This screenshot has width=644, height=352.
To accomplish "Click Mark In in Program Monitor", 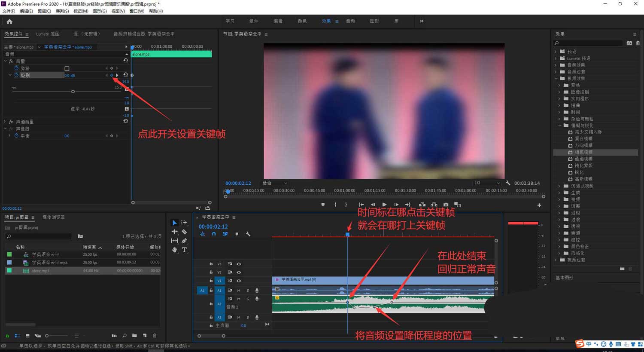I will (x=335, y=205).
